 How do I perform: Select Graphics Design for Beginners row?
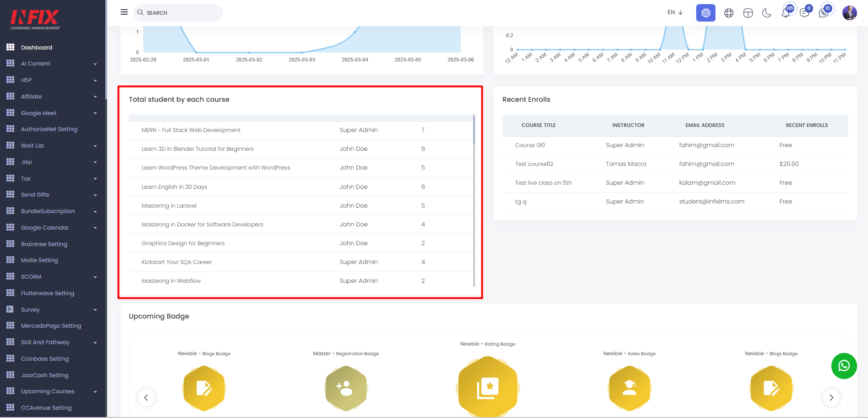pos(300,243)
